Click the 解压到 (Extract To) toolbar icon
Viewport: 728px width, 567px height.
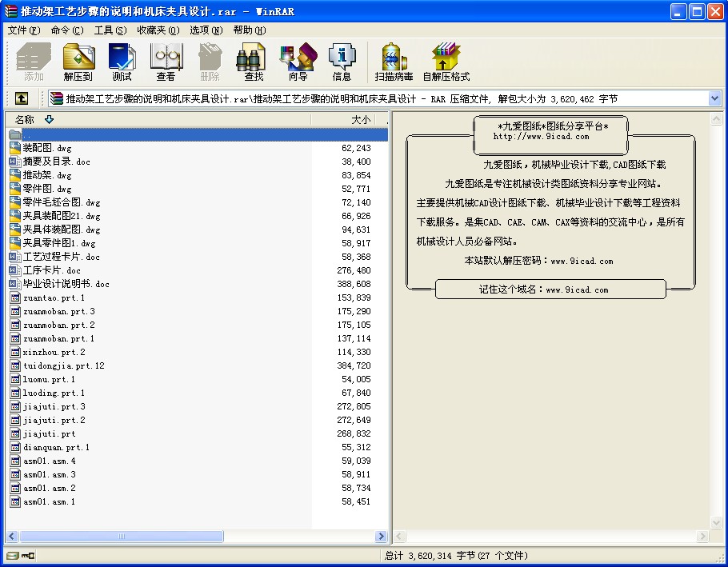(x=78, y=62)
